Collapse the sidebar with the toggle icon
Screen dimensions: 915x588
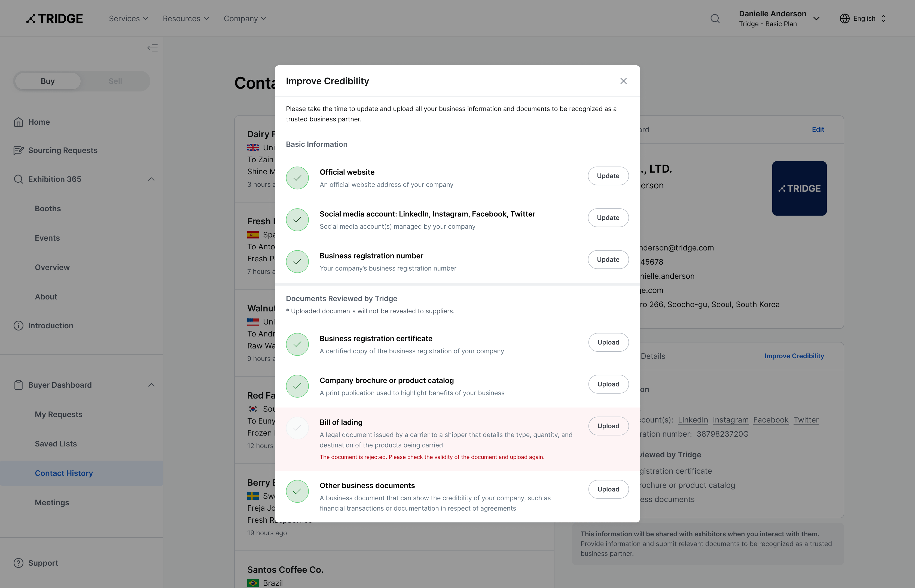(x=152, y=48)
